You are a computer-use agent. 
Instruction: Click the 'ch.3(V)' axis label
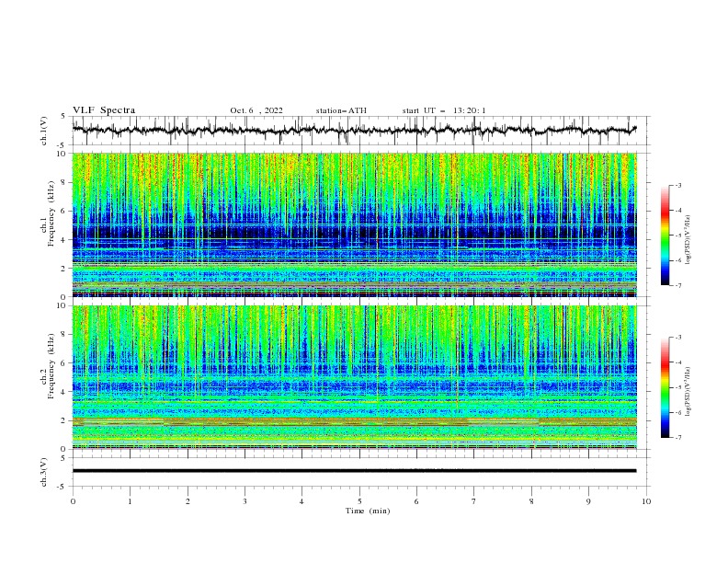click(x=44, y=472)
